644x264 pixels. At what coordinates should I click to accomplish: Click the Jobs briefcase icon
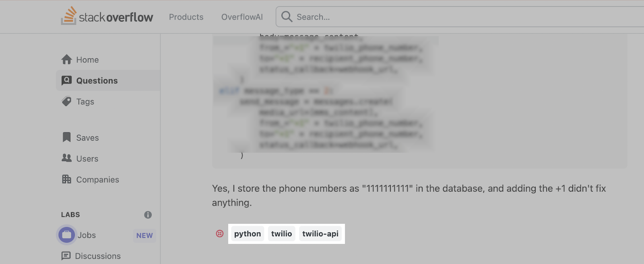coord(67,235)
